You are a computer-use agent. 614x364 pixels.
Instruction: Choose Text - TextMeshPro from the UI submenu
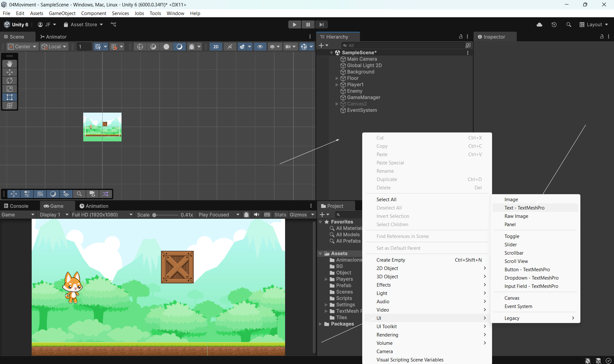524,208
